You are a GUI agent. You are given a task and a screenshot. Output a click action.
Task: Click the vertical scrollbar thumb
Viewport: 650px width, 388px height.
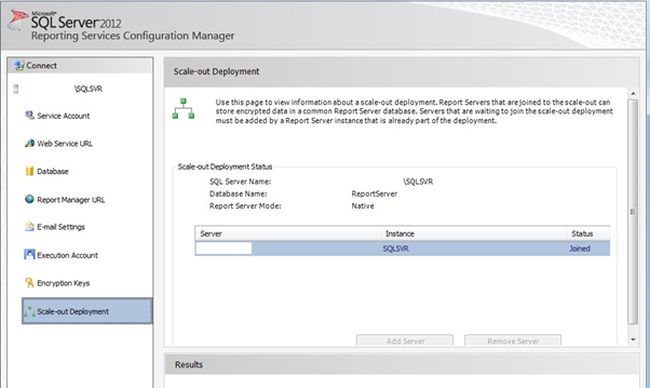pos(633,211)
